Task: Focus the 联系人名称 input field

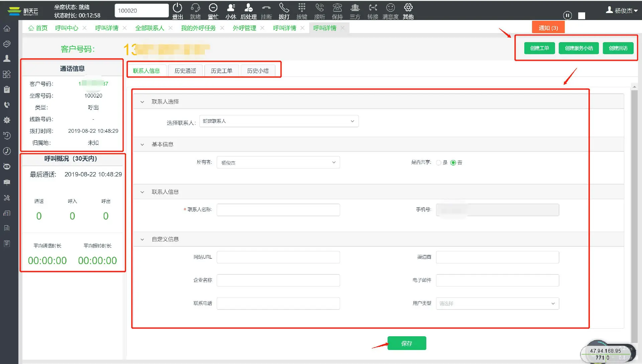Action: (278, 210)
